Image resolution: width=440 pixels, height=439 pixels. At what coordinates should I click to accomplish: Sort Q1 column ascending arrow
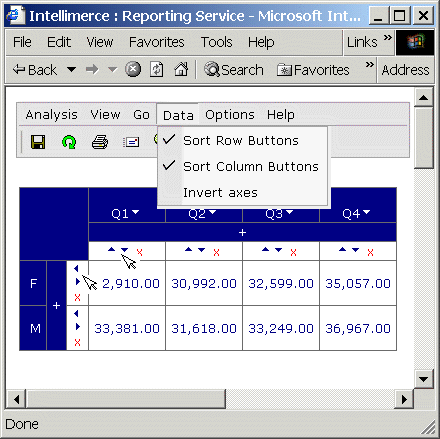click(112, 249)
